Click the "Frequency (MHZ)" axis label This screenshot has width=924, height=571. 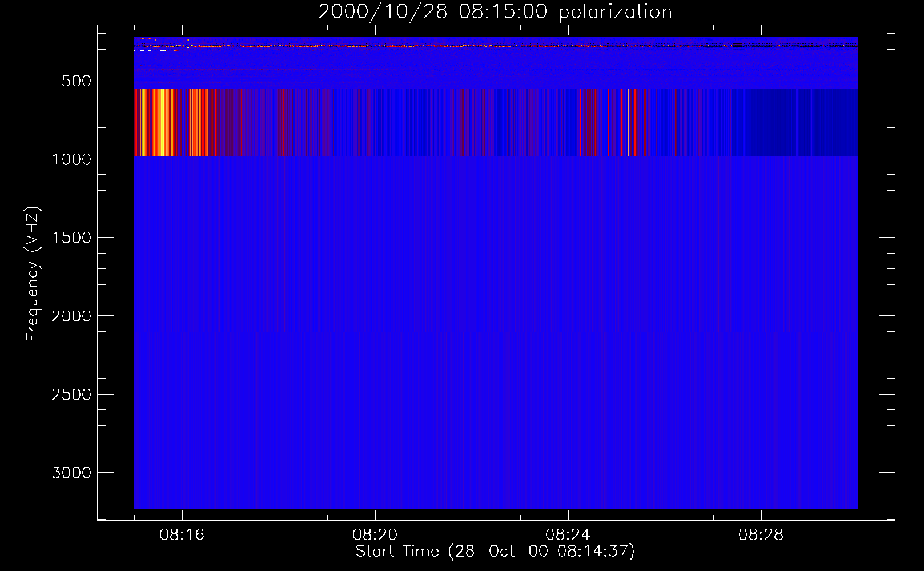point(33,274)
